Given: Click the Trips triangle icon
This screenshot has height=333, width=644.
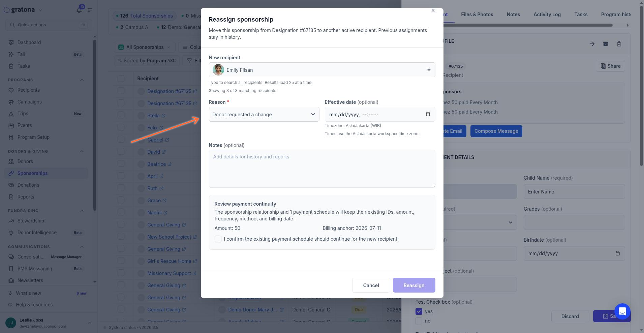Looking at the screenshot, I should coord(11,114).
